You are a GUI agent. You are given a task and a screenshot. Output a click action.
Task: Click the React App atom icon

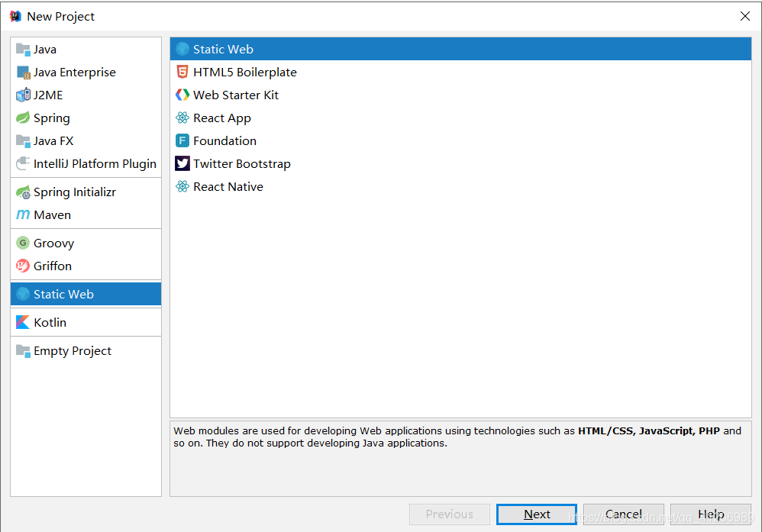click(x=182, y=118)
